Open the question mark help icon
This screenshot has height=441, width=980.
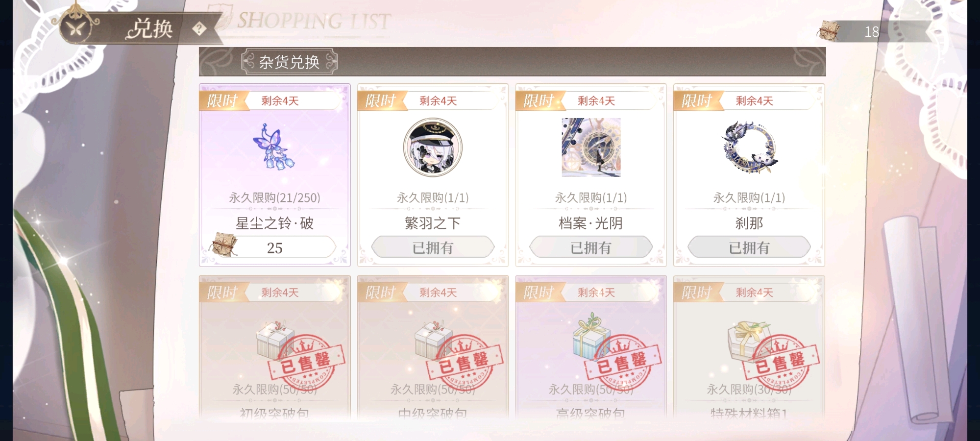click(199, 29)
